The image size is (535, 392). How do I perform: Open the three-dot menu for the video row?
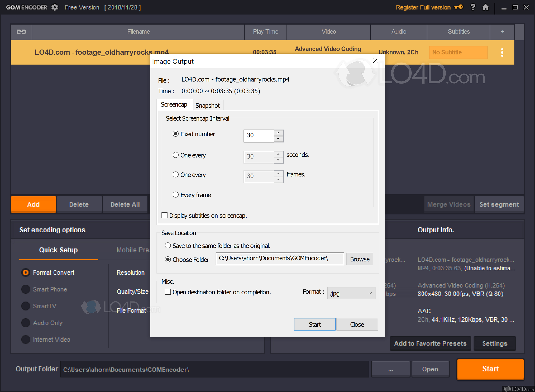pos(502,52)
